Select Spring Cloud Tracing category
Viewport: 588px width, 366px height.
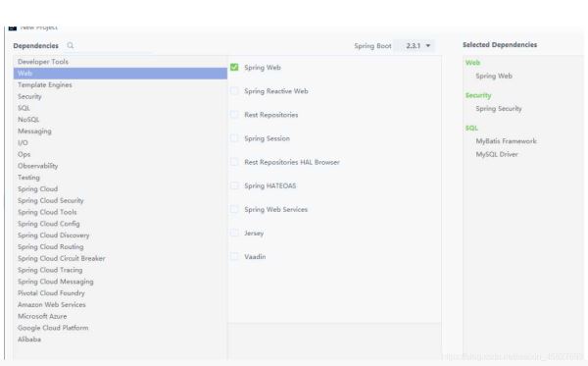pyautogui.click(x=121, y=270)
